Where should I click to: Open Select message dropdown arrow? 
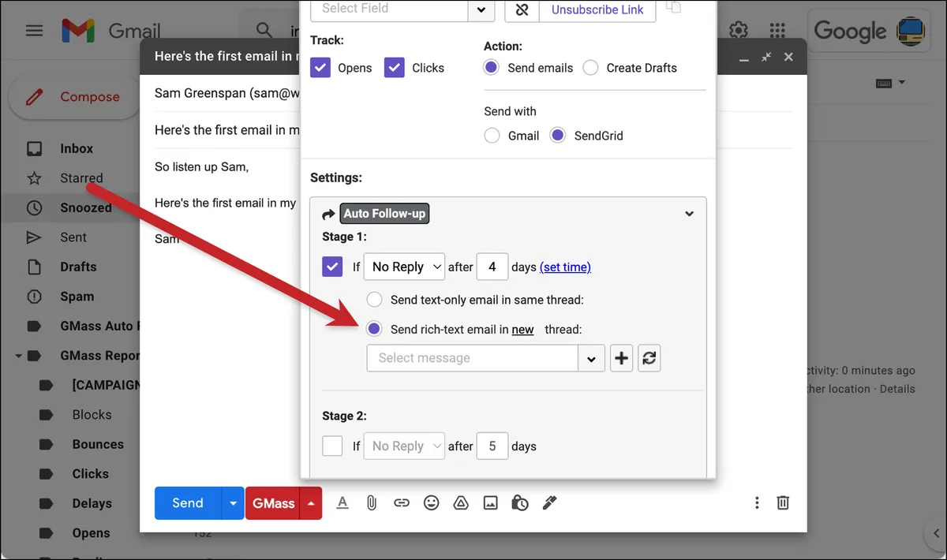tap(591, 358)
